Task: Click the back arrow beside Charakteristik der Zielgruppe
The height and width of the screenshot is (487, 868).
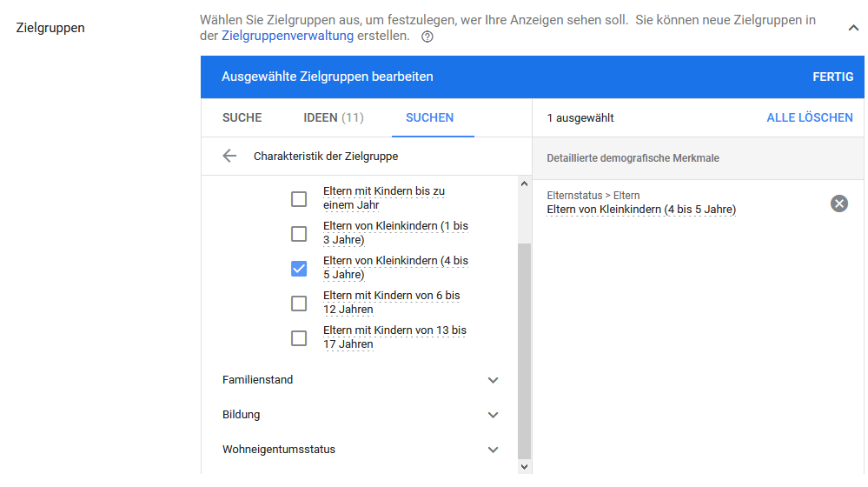Action: coord(229,157)
